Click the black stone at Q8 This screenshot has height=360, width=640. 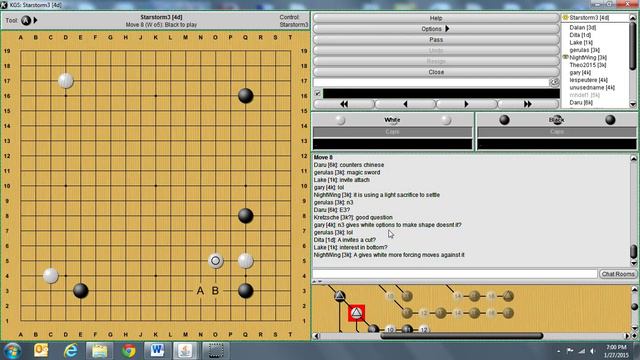(245, 216)
